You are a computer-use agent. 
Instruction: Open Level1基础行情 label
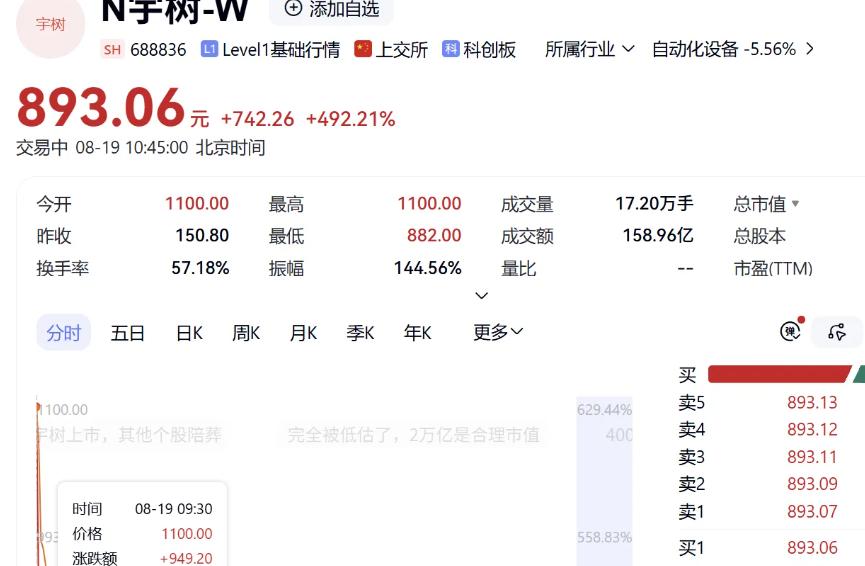point(281,50)
